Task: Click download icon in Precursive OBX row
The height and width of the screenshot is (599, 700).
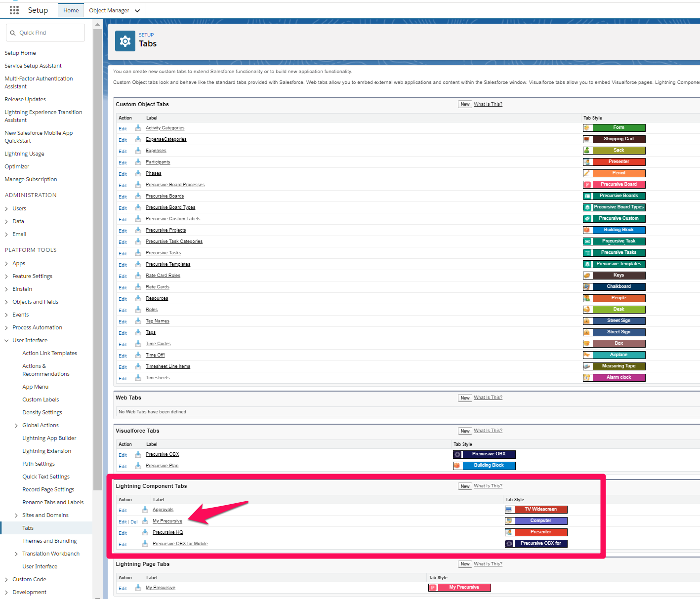Action: point(138,454)
